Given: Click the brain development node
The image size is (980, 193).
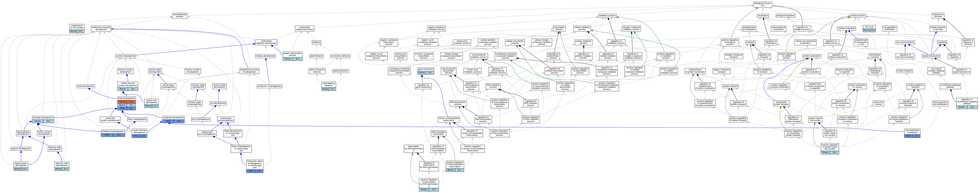Looking at the screenshot, I should click(126, 103).
